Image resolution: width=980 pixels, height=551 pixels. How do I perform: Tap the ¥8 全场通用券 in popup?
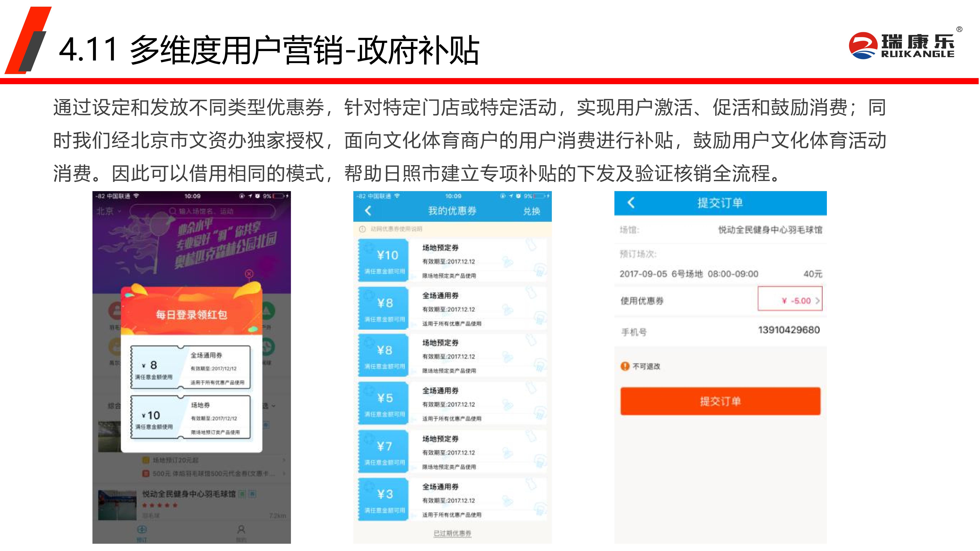(190, 367)
